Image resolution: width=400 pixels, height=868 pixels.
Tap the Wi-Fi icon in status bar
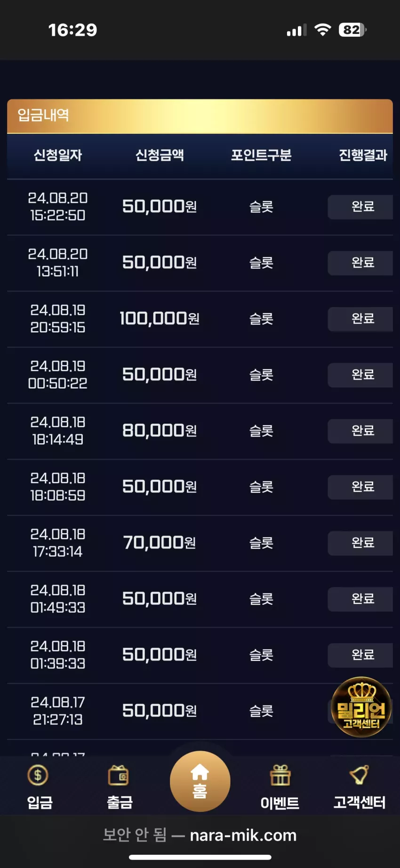[323, 30]
